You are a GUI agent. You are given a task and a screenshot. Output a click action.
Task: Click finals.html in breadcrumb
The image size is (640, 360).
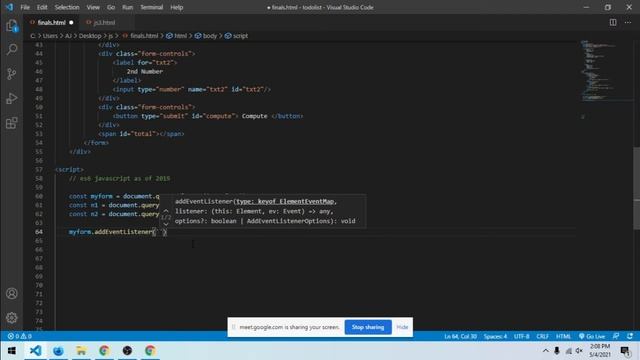[144, 36]
